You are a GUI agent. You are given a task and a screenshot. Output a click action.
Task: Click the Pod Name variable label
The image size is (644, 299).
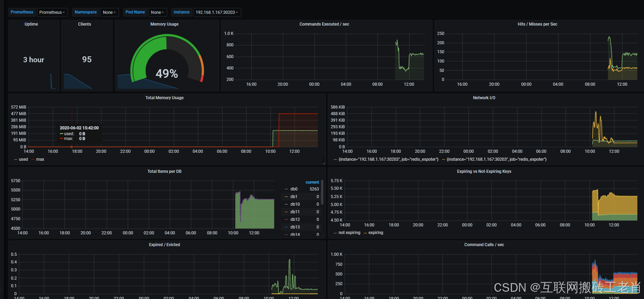click(x=135, y=12)
